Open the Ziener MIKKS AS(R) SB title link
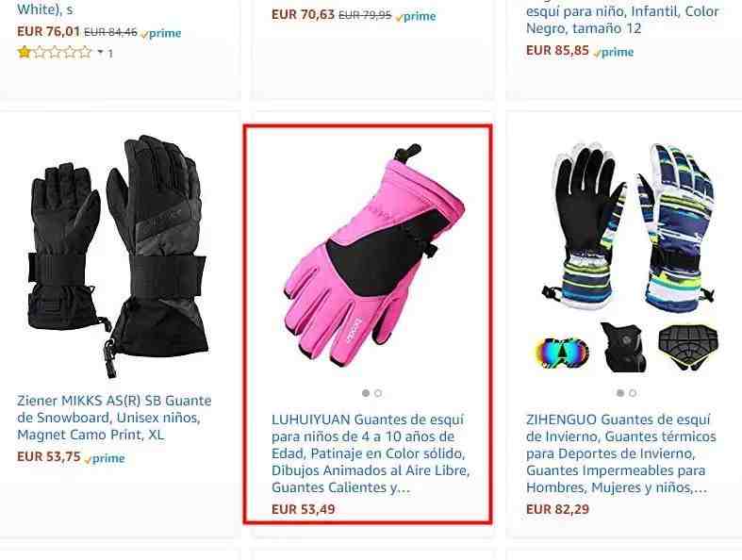This screenshot has width=742, height=560. [x=114, y=418]
